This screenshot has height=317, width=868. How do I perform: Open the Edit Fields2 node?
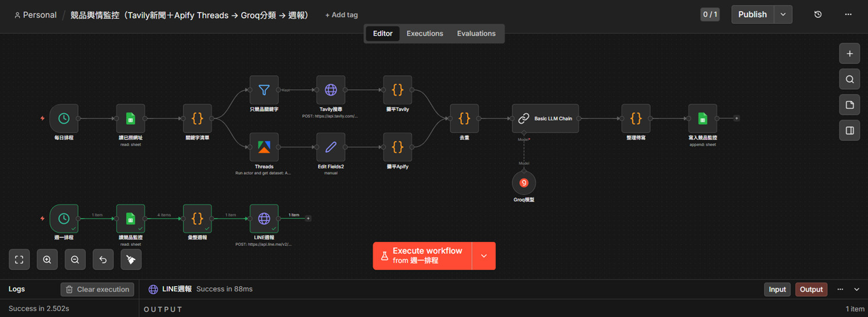tap(331, 147)
